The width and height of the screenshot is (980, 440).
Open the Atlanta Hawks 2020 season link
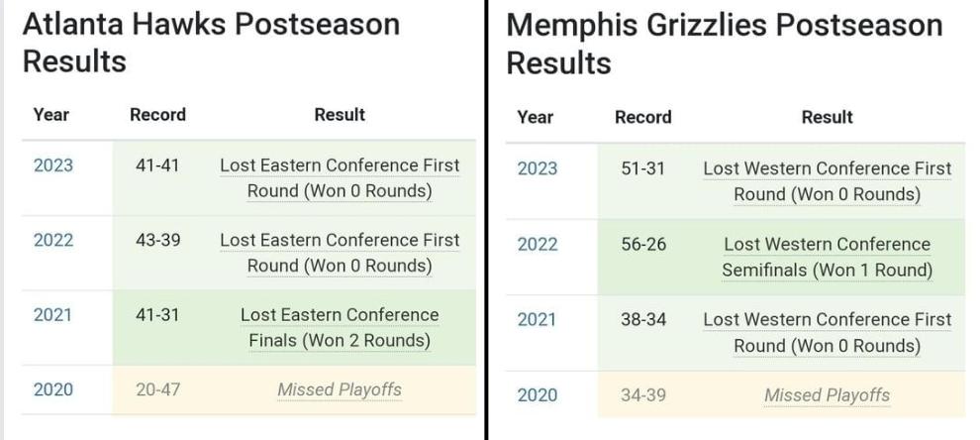point(52,389)
